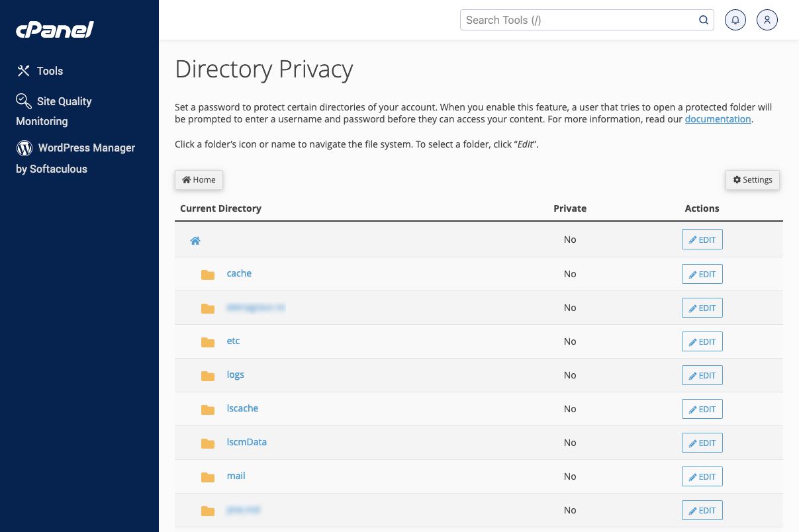Open the lscache folder name
Screen dimensions: 799x532
242,408
